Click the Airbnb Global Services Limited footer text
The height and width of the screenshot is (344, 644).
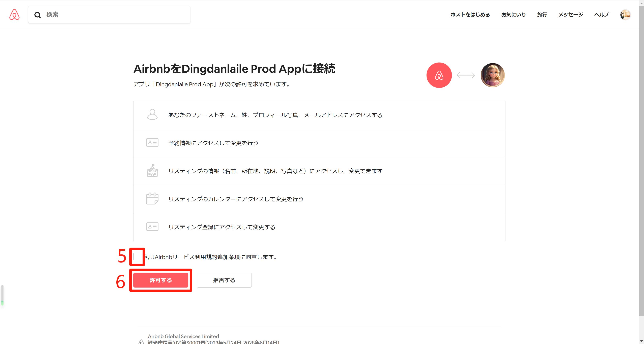(x=183, y=336)
